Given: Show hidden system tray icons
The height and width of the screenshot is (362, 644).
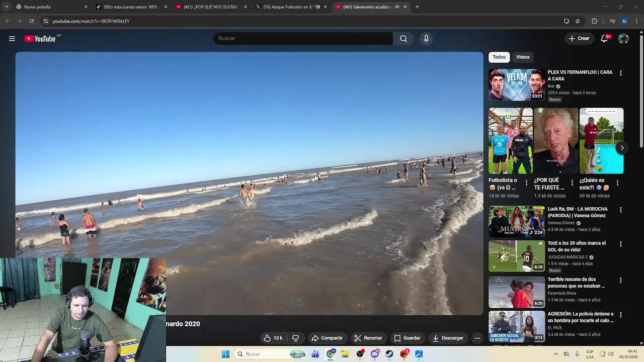Looking at the screenshot, I should coord(555,354).
